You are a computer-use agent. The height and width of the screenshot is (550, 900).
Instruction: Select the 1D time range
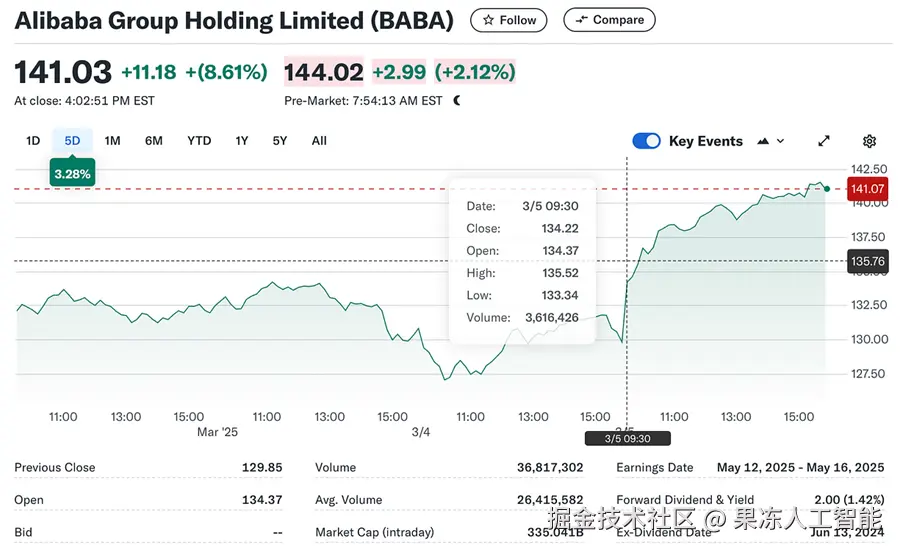point(33,141)
